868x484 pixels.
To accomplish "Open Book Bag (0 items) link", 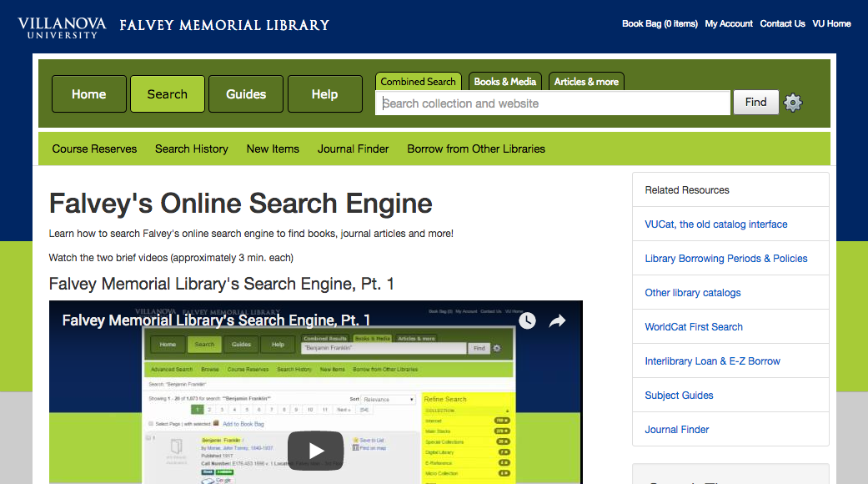I will [660, 23].
